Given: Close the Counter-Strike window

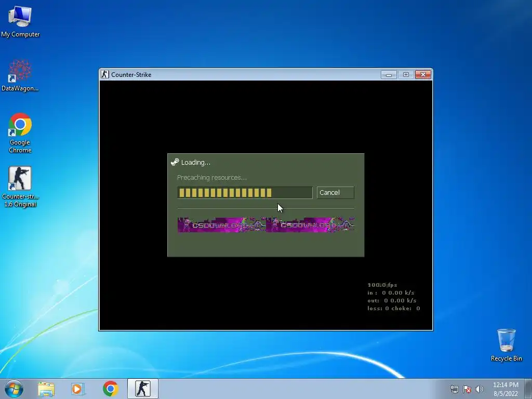Looking at the screenshot, I should click(x=423, y=75).
